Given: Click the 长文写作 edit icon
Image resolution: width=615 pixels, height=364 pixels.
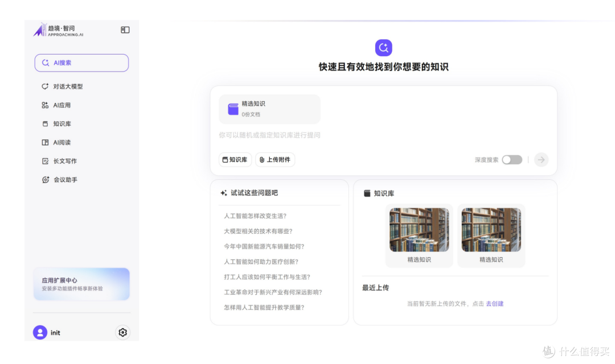Looking at the screenshot, I should [x=45, y=161].
